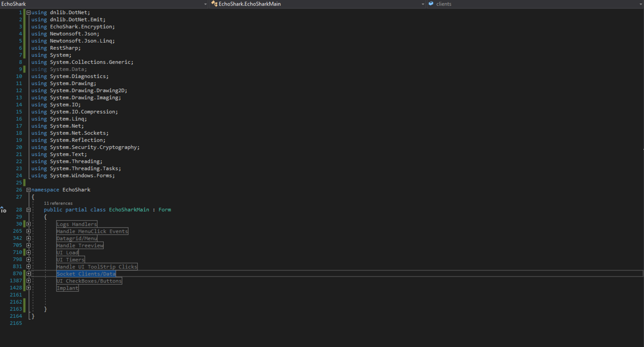Viewport: 644px width, 347px height.
Task: Click the 'using System.Windows.Forms;' line
Action: [x=73, y=176]
